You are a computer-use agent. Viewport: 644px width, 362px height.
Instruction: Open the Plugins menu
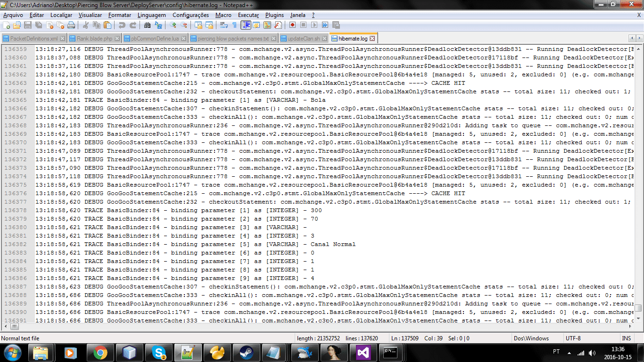(x=274, y=15)
